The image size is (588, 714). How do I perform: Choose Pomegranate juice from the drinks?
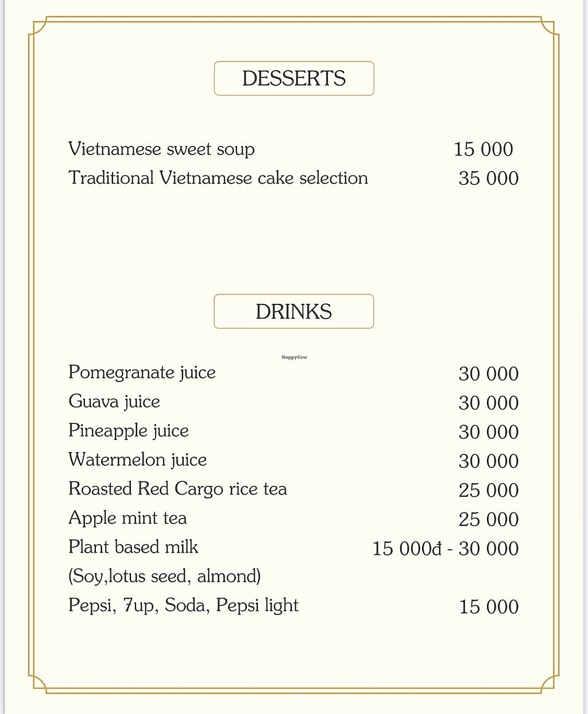142,373
